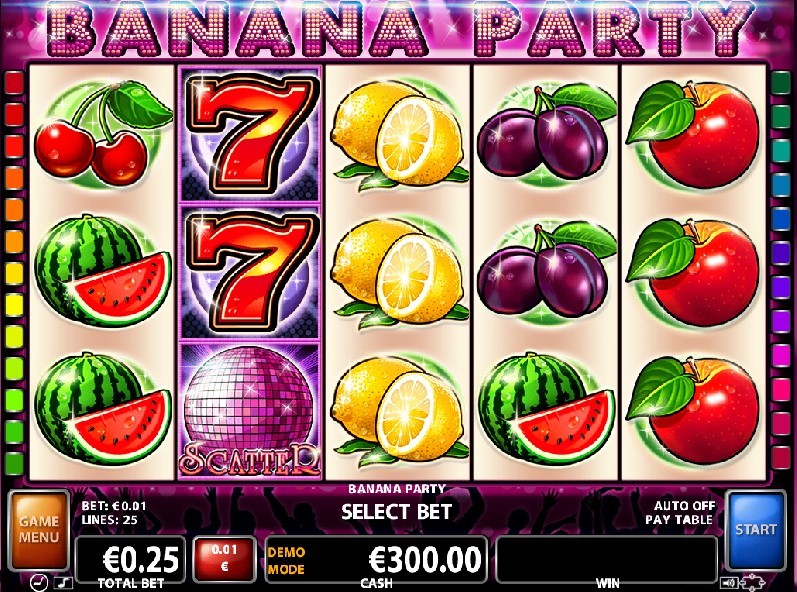This screenshot has width=797, height=592.
Task: Click the middle lemon on third reel
Action: click(398, 272)
